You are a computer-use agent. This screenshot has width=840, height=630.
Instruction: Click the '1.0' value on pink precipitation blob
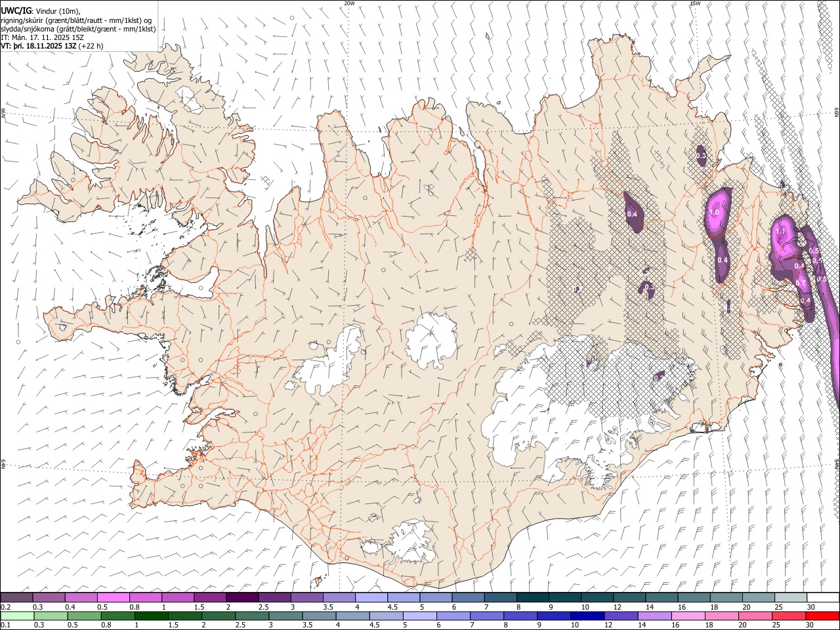point(715,213)
